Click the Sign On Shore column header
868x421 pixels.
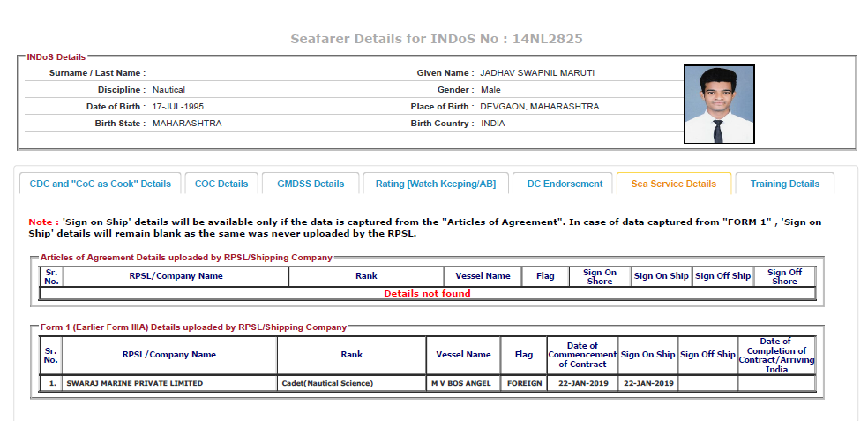pyautogui.click(x=599, y=276)
